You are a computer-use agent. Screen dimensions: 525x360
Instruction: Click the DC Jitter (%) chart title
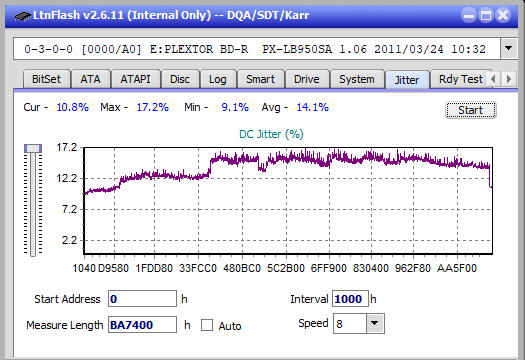click(x=271, y=134)
